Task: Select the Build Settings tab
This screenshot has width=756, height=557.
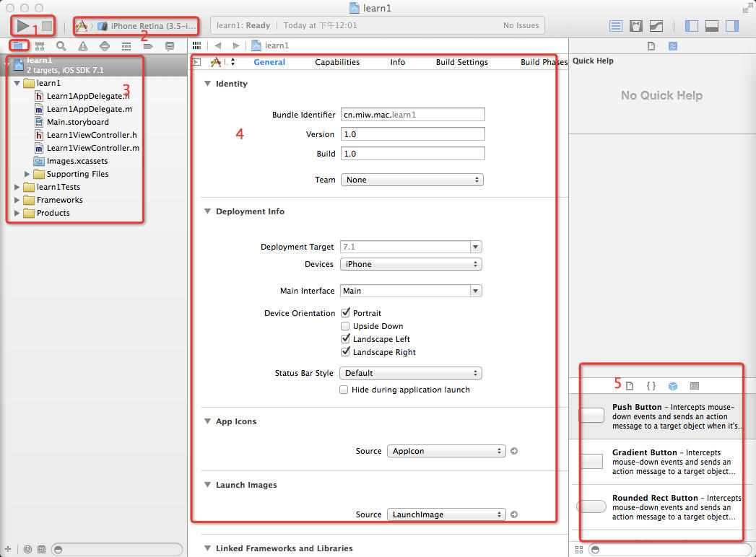Action: tap(462, 62)
